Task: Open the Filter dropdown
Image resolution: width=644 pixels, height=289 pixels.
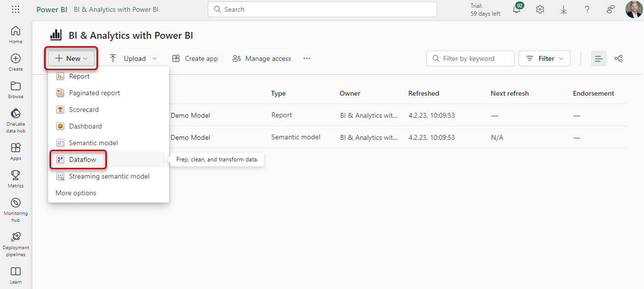Action: click(544, 58)
